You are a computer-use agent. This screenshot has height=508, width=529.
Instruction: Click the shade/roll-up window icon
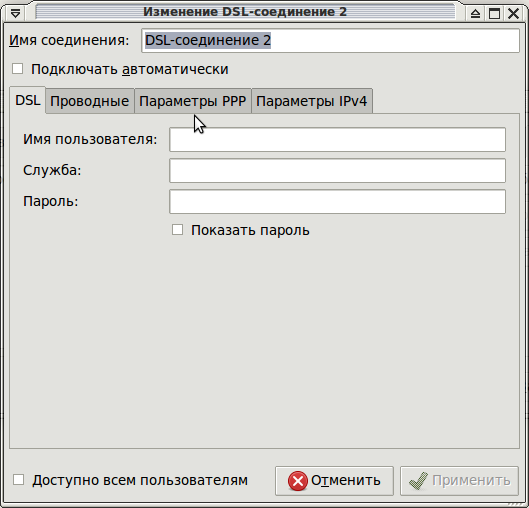pyautogui.click(x=475, y=13)
